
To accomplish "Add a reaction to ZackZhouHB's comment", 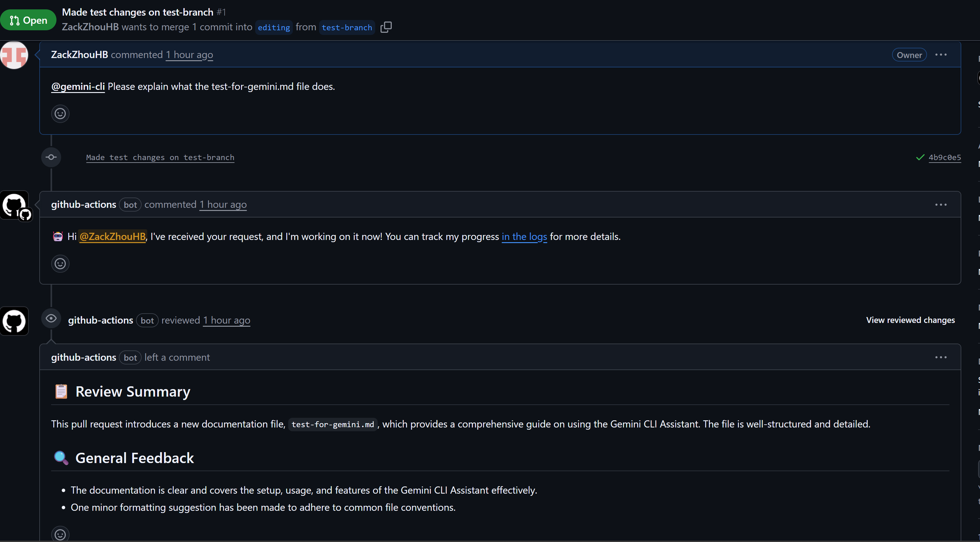I will [x=60, y=114].
